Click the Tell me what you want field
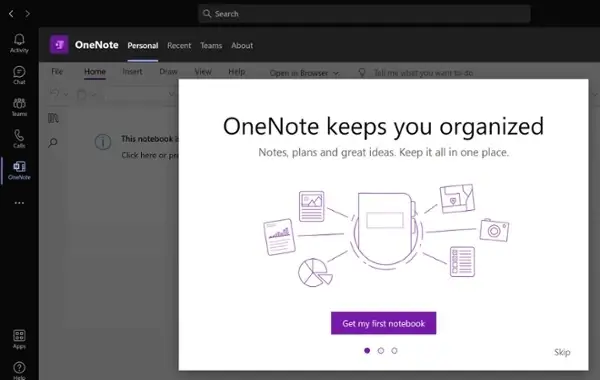The height and width of the screenshot is (380, 600). [423, 73]
